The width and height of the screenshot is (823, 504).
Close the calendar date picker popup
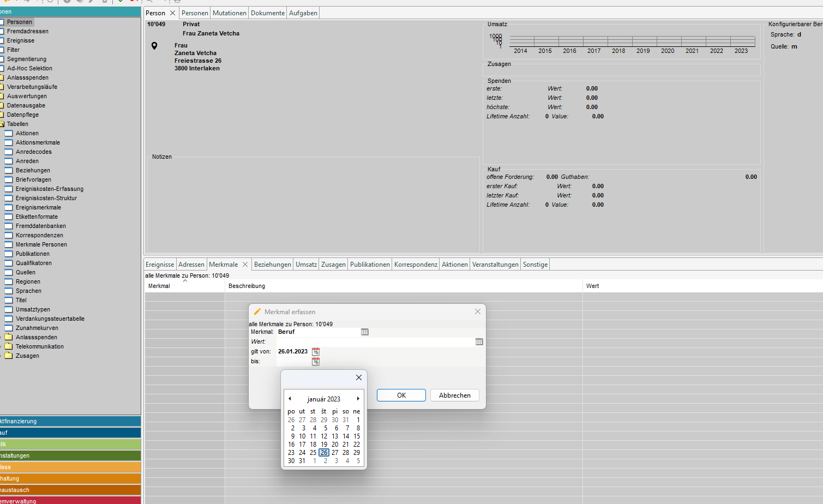click(358, 377)
